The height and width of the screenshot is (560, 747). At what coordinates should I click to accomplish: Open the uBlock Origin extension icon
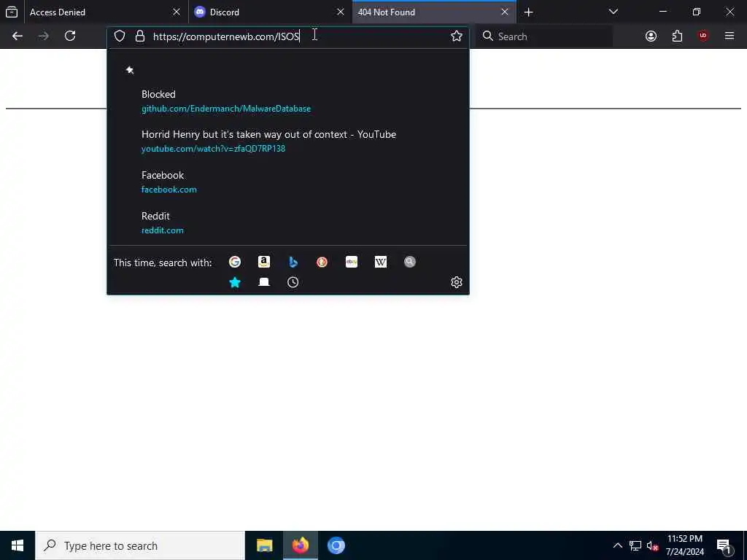click(x=703, y=36)
